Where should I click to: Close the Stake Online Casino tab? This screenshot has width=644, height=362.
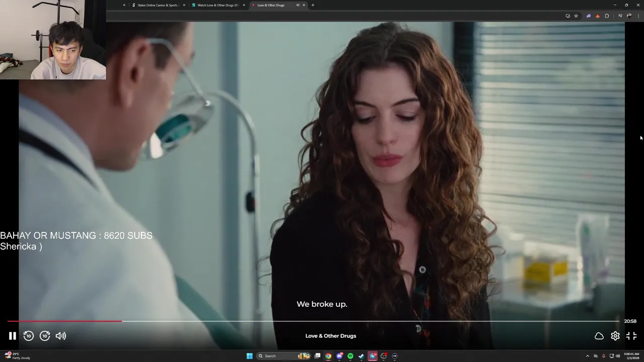(x=184, y=5)
